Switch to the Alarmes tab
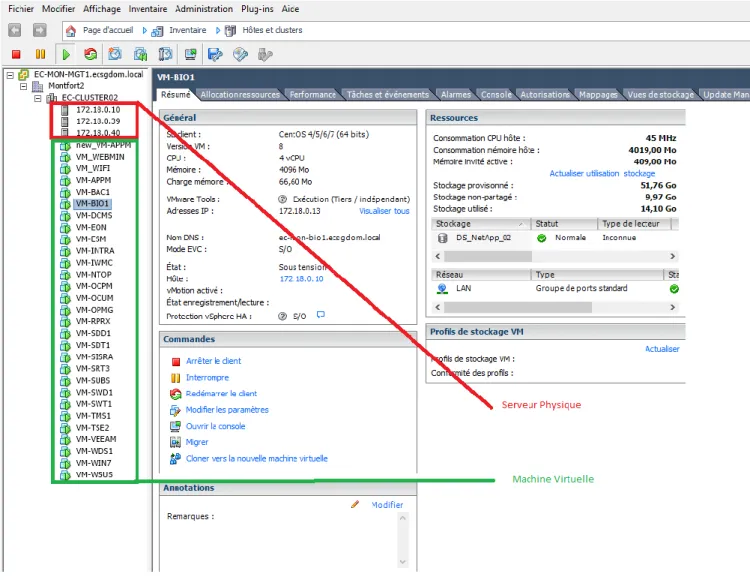This screenshot has width=750, height=580. coord(456,95)
